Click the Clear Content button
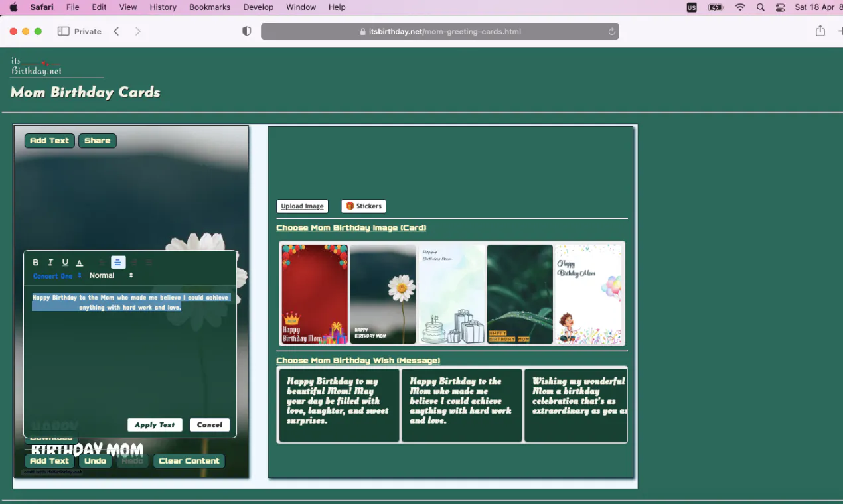843x504 pixels. (189, 461)
